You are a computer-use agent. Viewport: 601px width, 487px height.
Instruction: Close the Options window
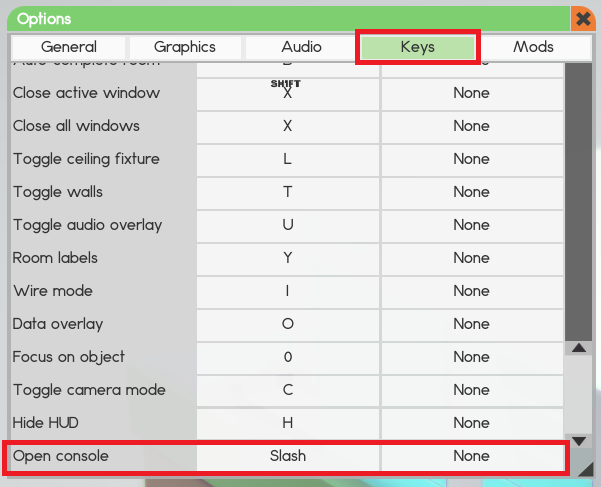(583, 19)
